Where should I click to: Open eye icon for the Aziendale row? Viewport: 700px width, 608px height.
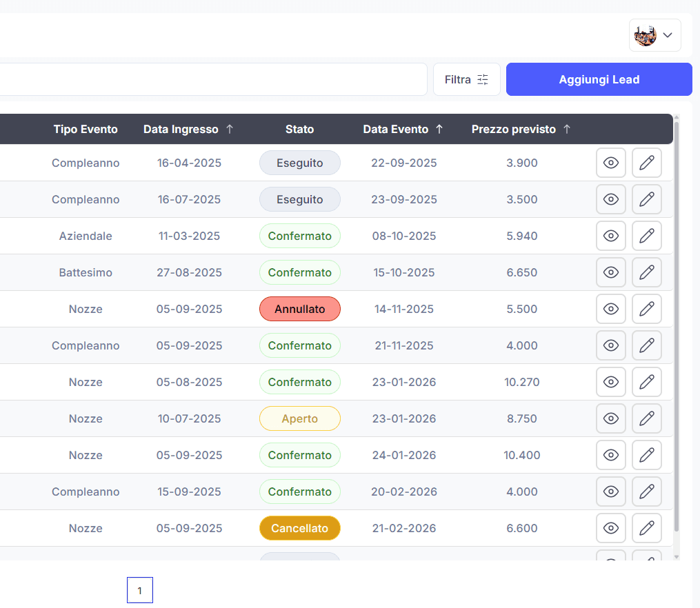pyautogui.click(x=611, y=236)
